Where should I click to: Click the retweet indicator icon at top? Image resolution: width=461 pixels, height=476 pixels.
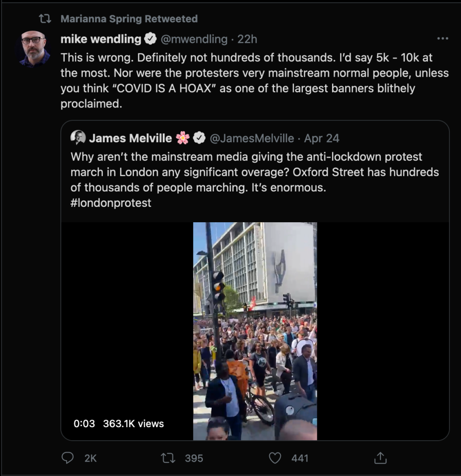pos(45,19)
